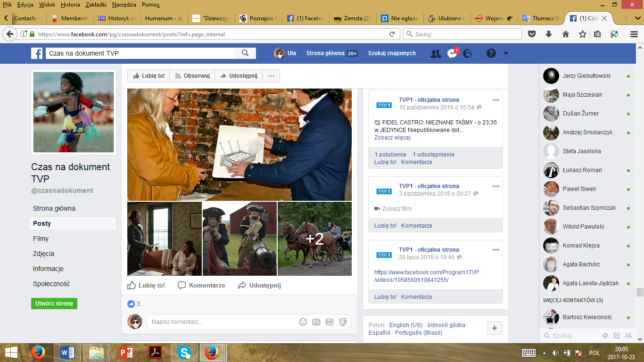This screenshot has height=362, width=644.
Task: Open friend requests icon
Action: click(x=436, y=53)
